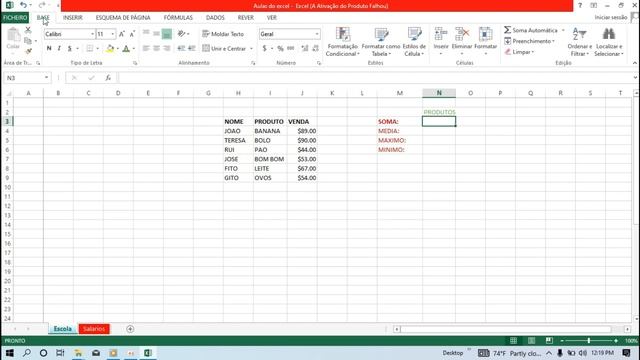The height and width of the screenshot is (360, 640).
Task: Click the Eliminar cells icon
Action: pyautogui.click(x=462, y=34)
